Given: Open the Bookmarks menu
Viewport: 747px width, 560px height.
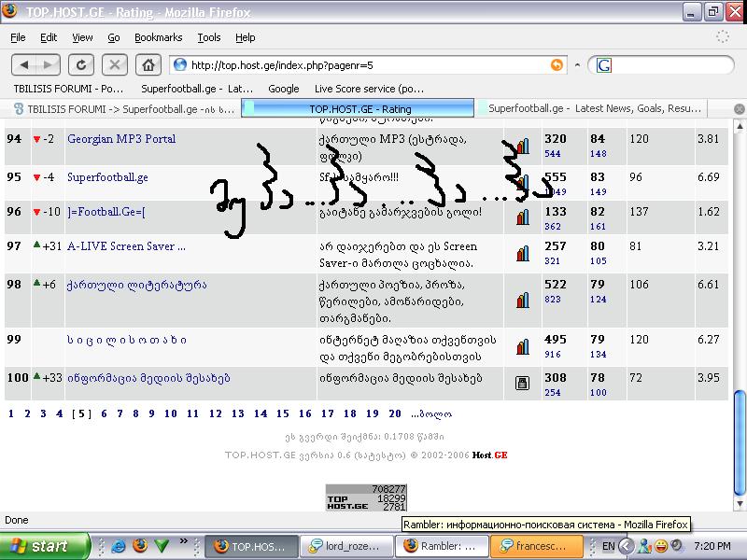Looking at the screenshot, I should (x=158, y=37).
